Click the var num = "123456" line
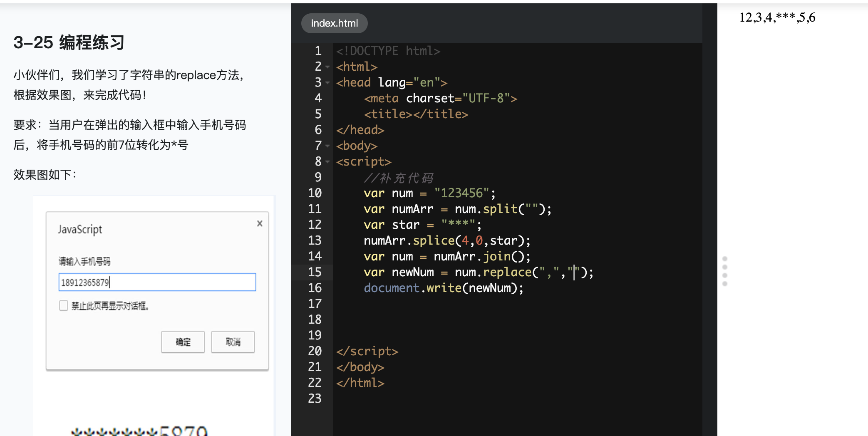The image size is (868, 436). pyautogui.click(x=430, y=193)
